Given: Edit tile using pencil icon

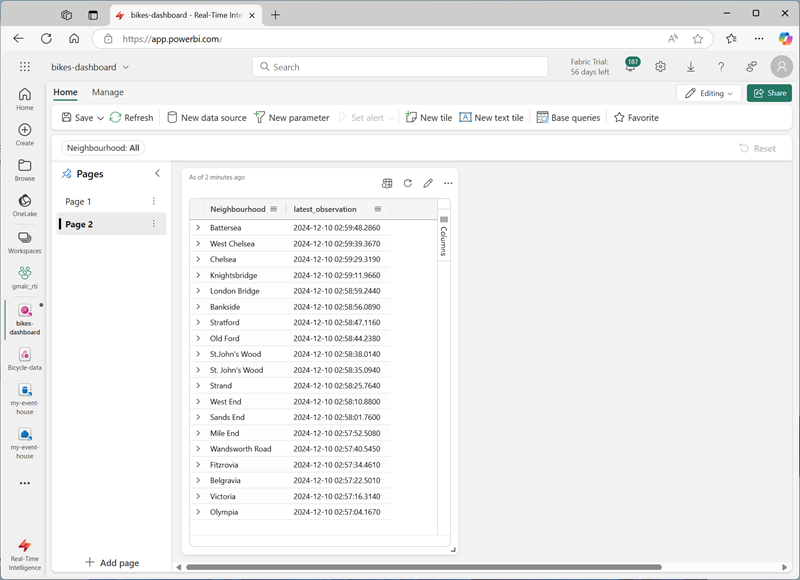Looking at the screenshot, I should [428, 183].
